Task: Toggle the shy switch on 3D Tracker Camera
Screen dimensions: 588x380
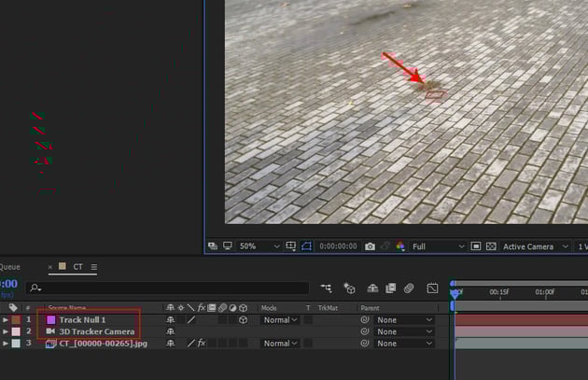Action: [x=170, y=331]
